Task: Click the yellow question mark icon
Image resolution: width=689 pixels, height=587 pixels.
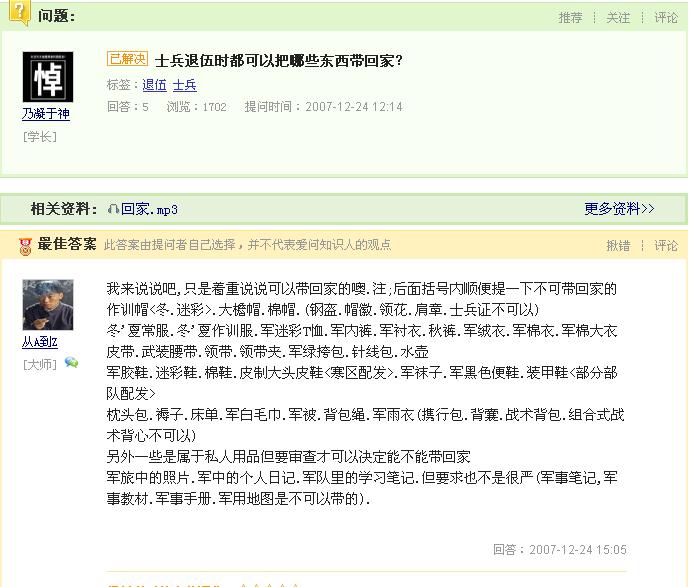Action: [19, 12]
